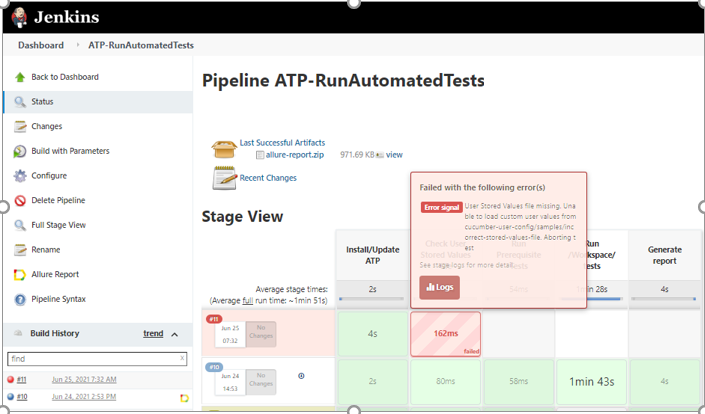
Task: Click the Recent Changes notepad icon
Action: coord(224,178)
